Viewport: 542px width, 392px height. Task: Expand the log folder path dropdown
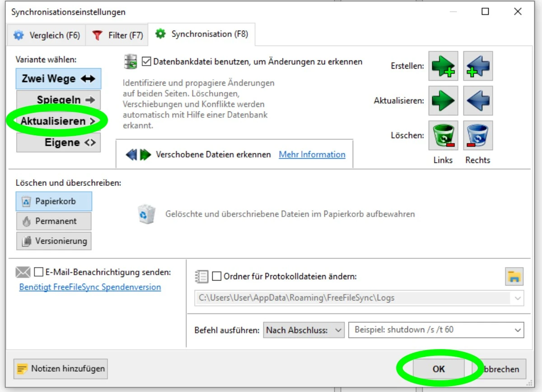[518, 298]
